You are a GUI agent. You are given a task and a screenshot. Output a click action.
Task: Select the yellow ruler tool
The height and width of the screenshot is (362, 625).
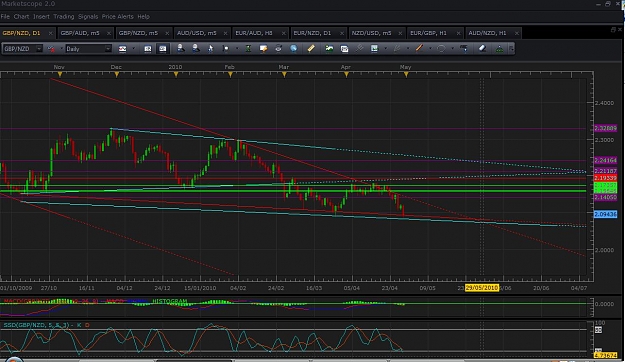pyautogui.click(x=311, y=49)
